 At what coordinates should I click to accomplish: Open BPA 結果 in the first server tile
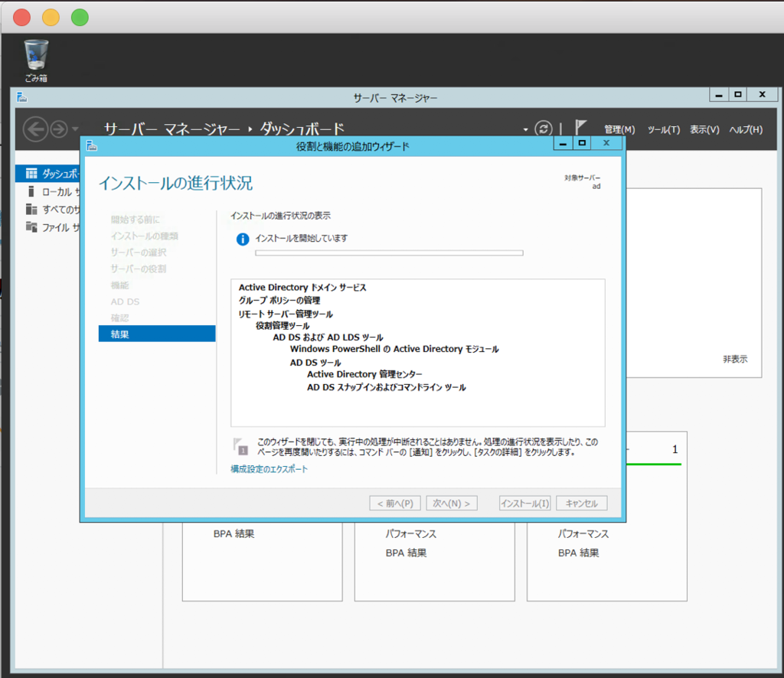click(x=234, y=533)
